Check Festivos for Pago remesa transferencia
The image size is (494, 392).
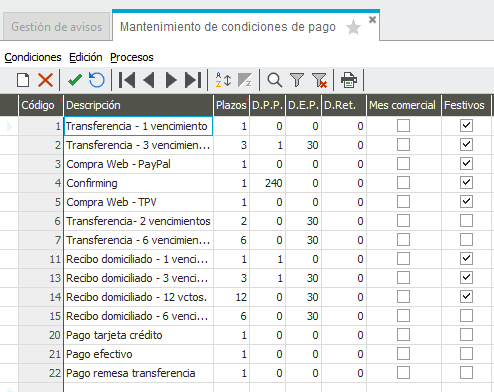[466, 373]
